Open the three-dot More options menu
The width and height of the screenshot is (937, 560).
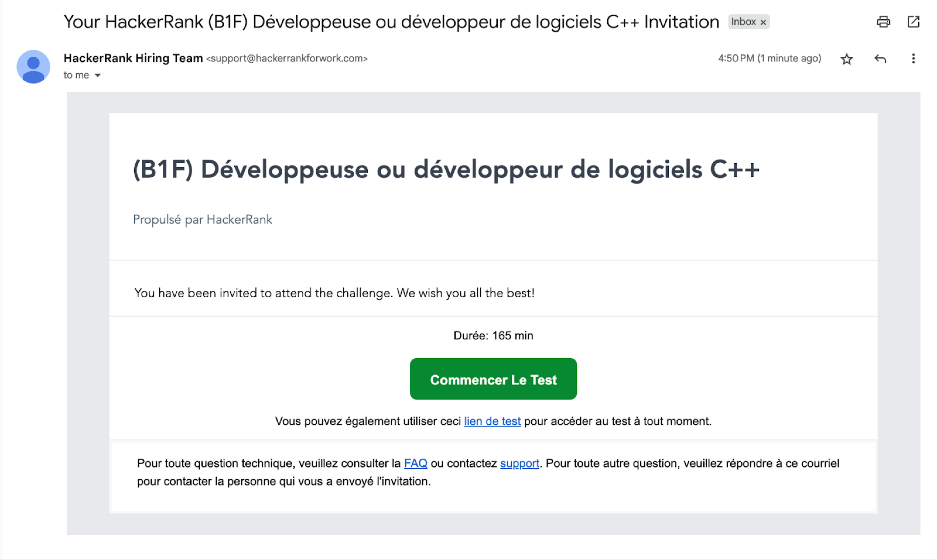tap(913, 59)
